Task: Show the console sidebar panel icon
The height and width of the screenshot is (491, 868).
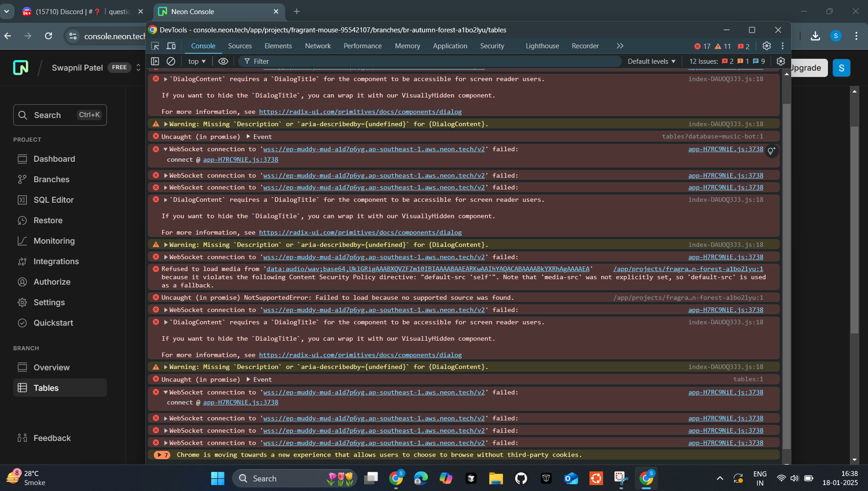Action: click(x=155, y=61)
